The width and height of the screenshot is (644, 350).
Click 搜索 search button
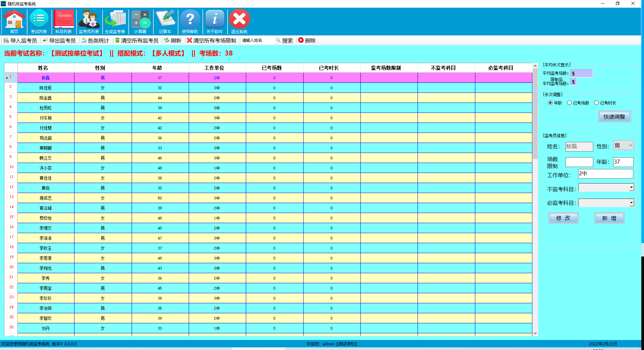click(x=285, y=40)
